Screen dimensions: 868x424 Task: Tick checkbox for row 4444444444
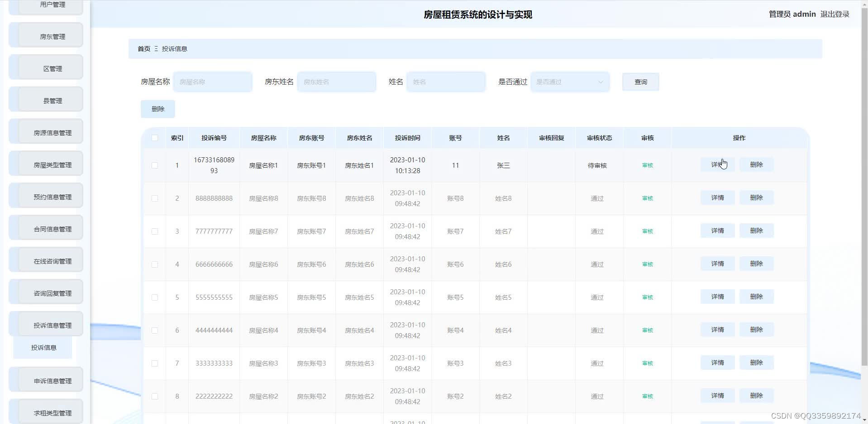tap(155, 330)
